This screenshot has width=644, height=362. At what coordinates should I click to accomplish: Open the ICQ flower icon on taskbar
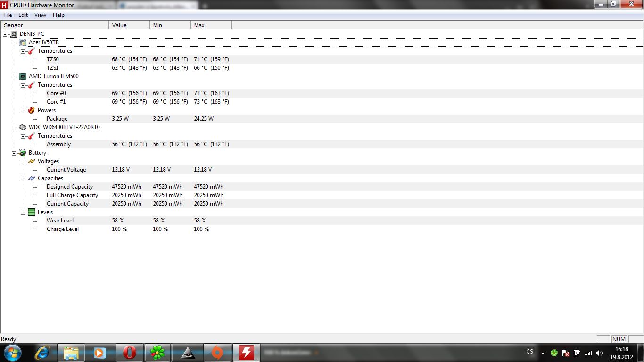point(158,352)
